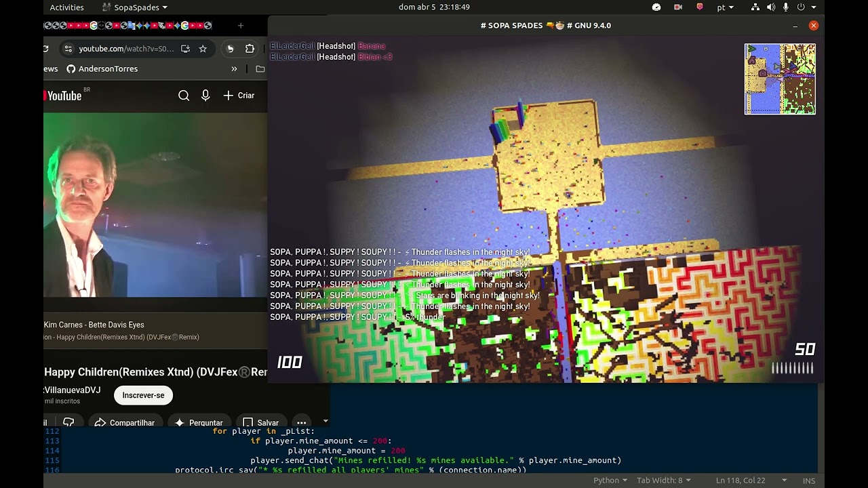This screenshot has height=488, width=868.
Task: Open the AndersonTorres GitHub bookmark
Action: pos(102,68)
